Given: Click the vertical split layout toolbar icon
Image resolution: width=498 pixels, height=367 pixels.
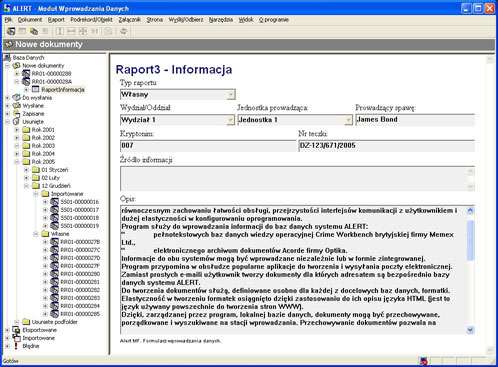Looking at the screenshot, I should click(x=60, y=31).
